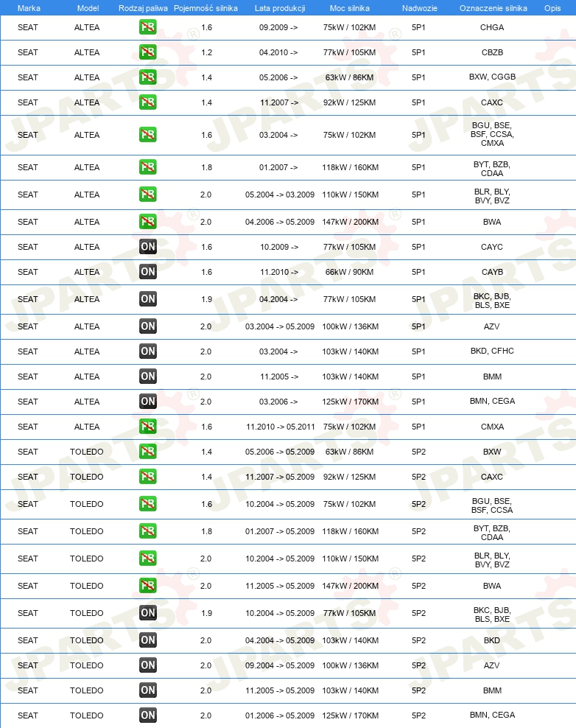Screen dimensions: 576x728
Task: Click the petrol icon for Toledo 1.8 160KM
Action: (147, 531)
